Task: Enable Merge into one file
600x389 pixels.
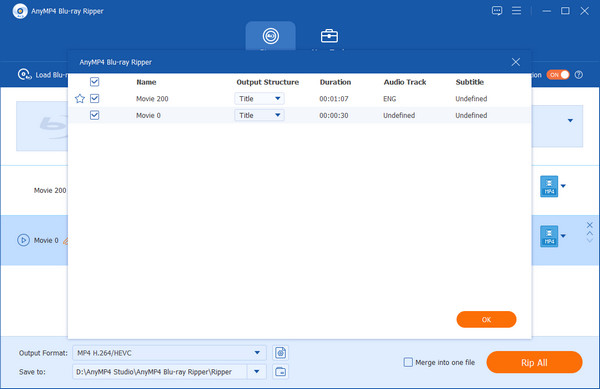Action: tap(408, 362)
